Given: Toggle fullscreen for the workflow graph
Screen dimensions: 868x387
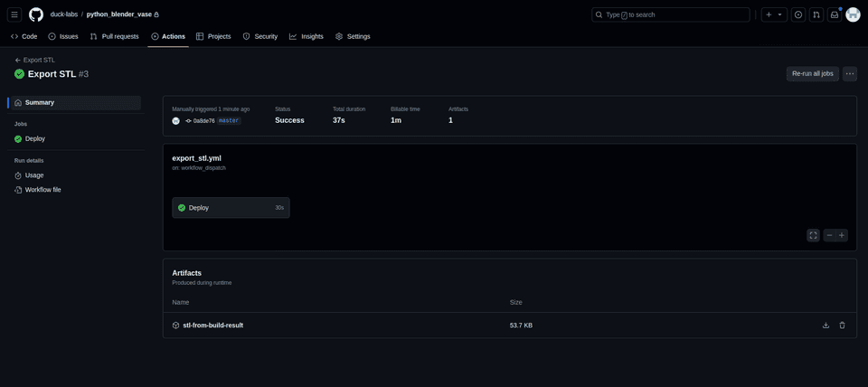Looking at the screenshot, I should [813, 235].
